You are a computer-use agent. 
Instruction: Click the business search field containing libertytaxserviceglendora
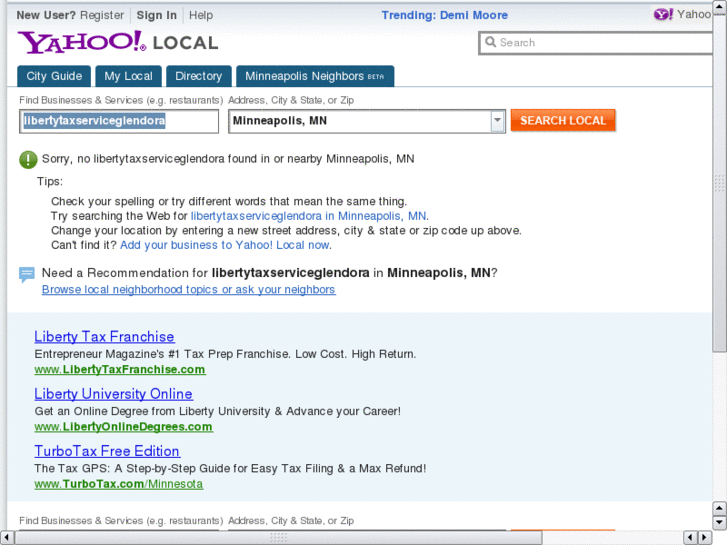pos(119,121)
